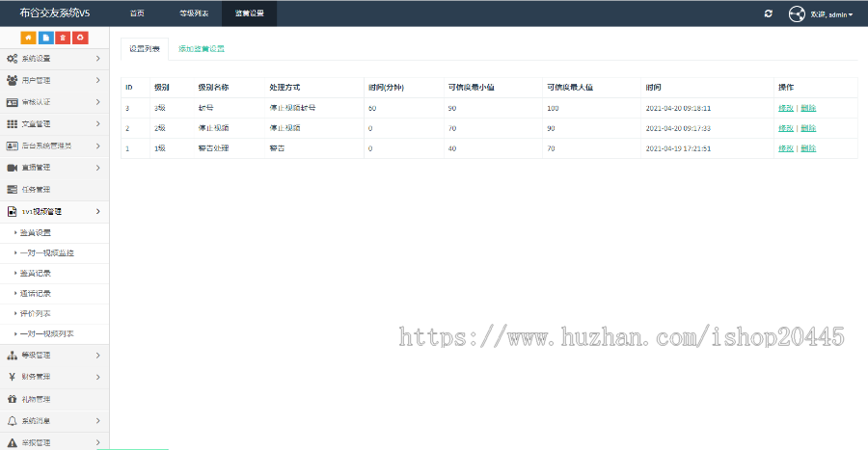Click the 时间(分钟) column header
Viewport: 868px width, 450px height.
click(x=387, y=88)
